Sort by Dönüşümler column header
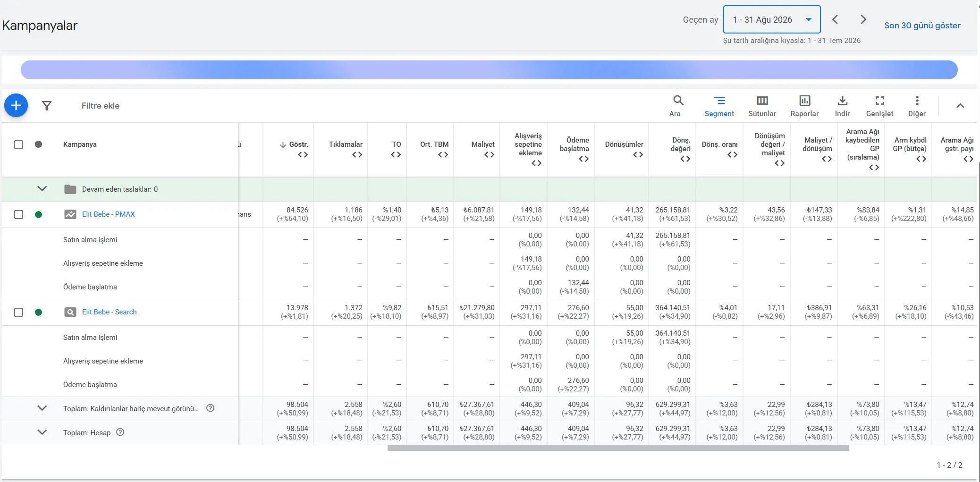Screen dimensions: 980x482 pyautogui.click(x=624, y=144)
